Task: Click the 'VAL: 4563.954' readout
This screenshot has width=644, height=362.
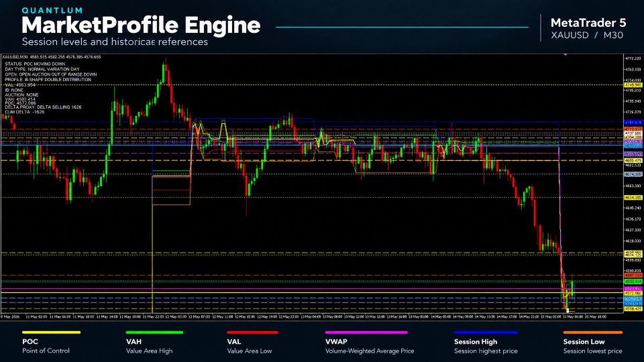Action: [x=20, y=85]
